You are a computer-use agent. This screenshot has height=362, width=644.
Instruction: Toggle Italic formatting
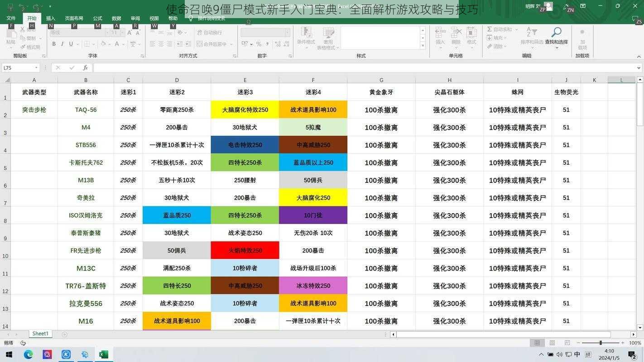[x=62, y=44]
